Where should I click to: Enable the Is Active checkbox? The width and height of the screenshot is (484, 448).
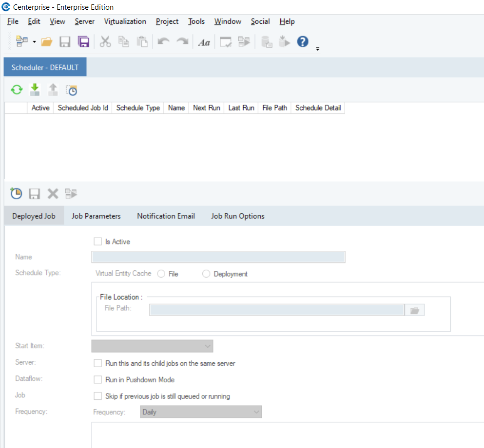(x=97, y=242)
